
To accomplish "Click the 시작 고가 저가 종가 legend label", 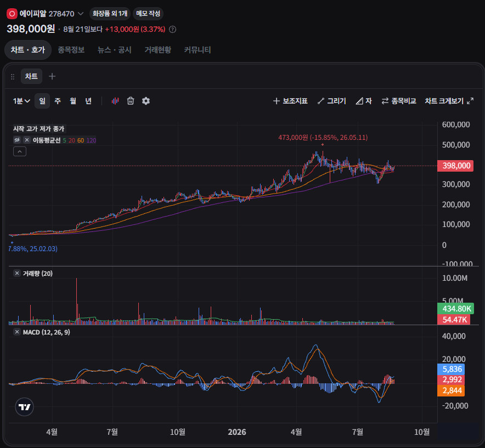I will 38,129.
